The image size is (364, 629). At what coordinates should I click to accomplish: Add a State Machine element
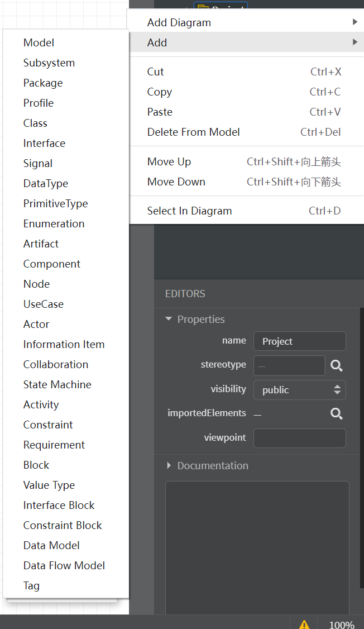(x=57, y=384)
